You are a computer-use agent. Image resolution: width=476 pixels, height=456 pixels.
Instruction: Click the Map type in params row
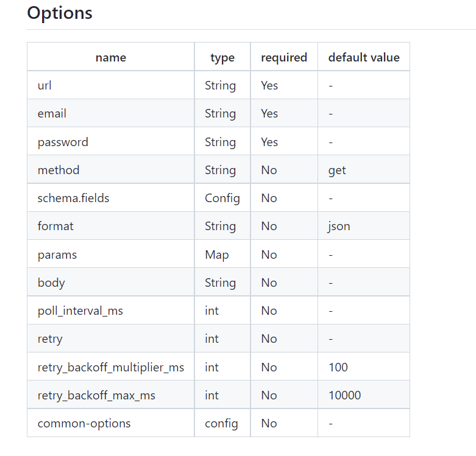pyautogui.click(x=217, y=255)
